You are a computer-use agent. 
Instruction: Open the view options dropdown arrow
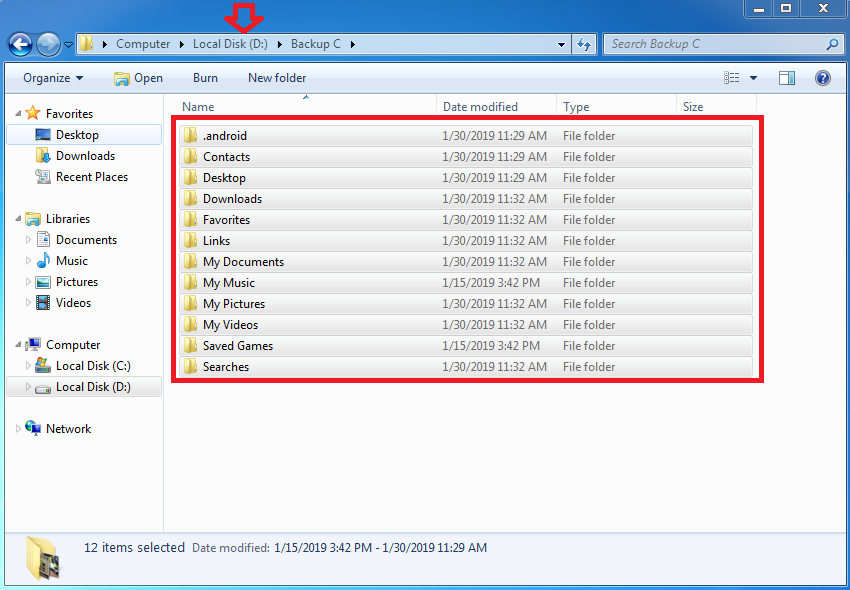pyautogui.click(x=753, y=79)
